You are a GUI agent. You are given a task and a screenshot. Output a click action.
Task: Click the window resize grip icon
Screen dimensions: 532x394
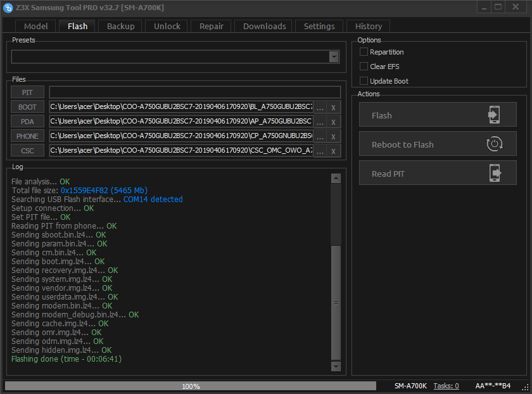[x=525, y=388]
